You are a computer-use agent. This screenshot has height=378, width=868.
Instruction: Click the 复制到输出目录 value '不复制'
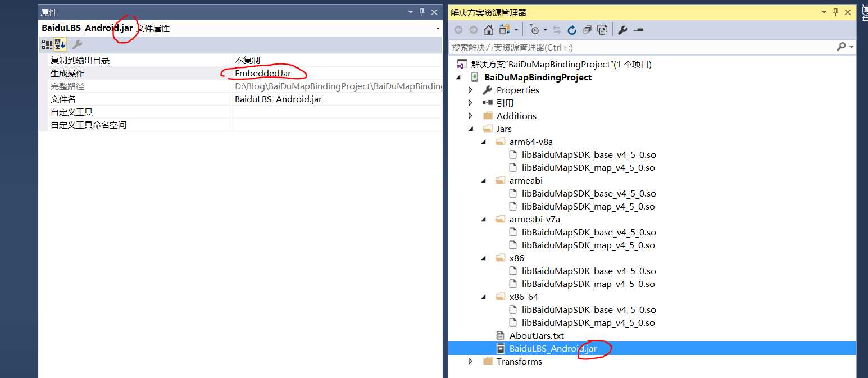click(x=247, y=60)
